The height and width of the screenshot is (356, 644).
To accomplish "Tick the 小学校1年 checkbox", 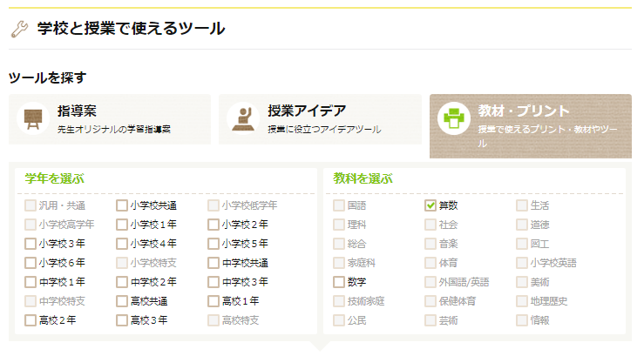I will click(122, 225).
